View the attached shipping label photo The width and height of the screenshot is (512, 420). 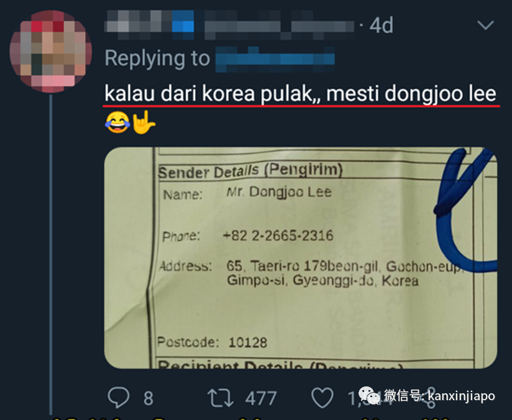[300, 258]
